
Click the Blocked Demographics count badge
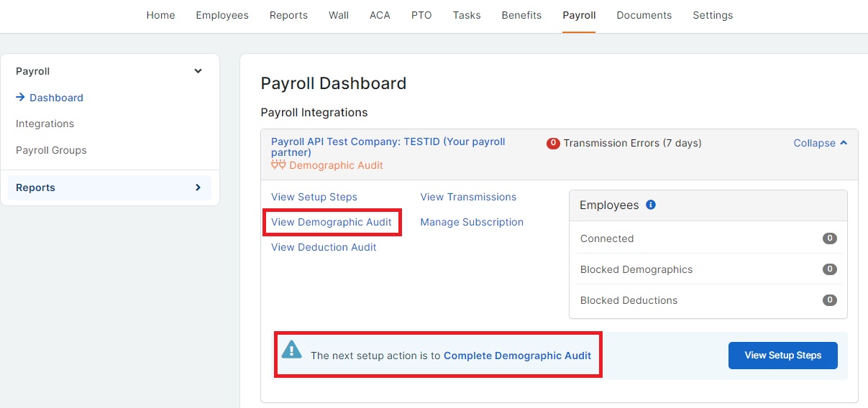pyautogui.click(x=830, y=269)
